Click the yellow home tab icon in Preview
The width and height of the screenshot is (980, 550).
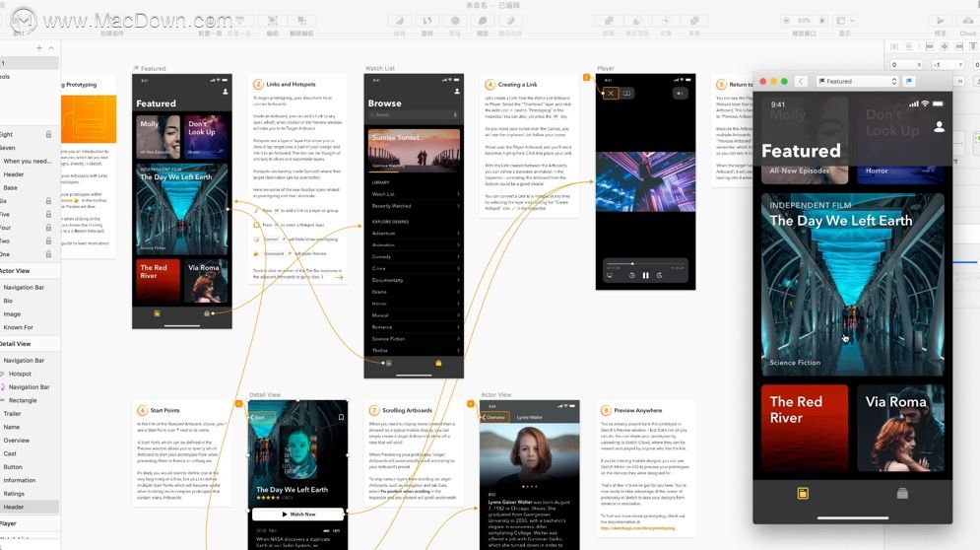(803, 494)
